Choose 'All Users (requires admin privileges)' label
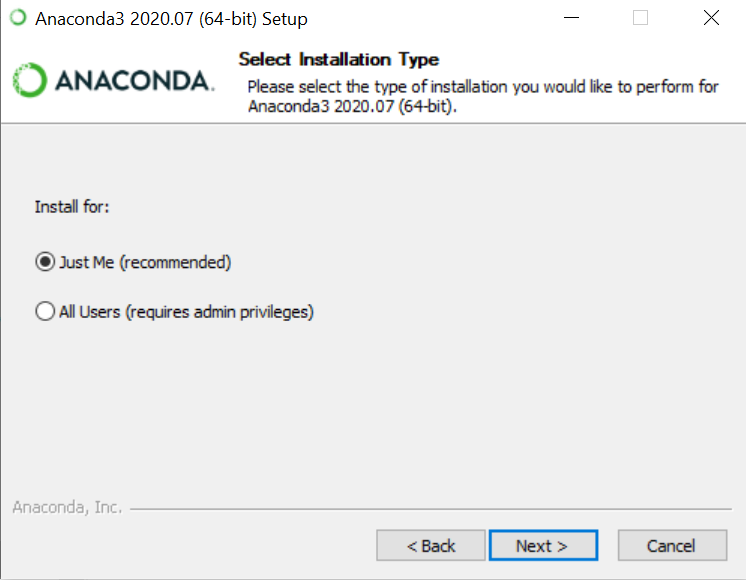This screenshot has width=746, height=580. (186, 312)
